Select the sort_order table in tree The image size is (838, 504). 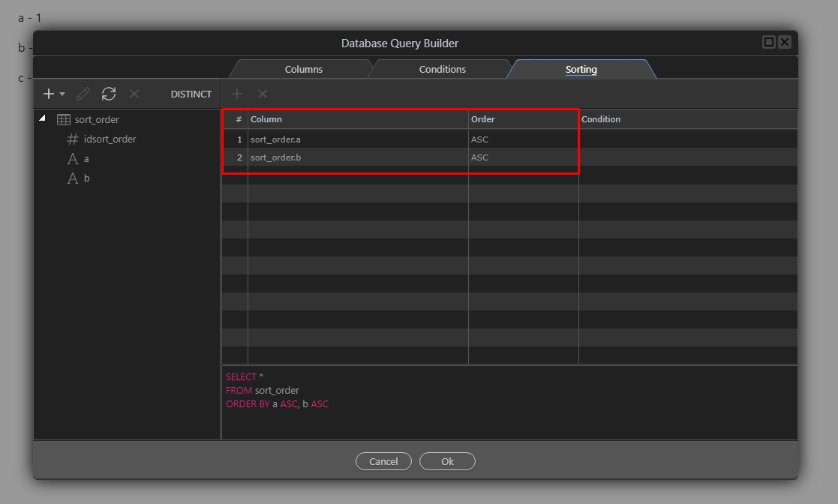[x=97, y=119]
